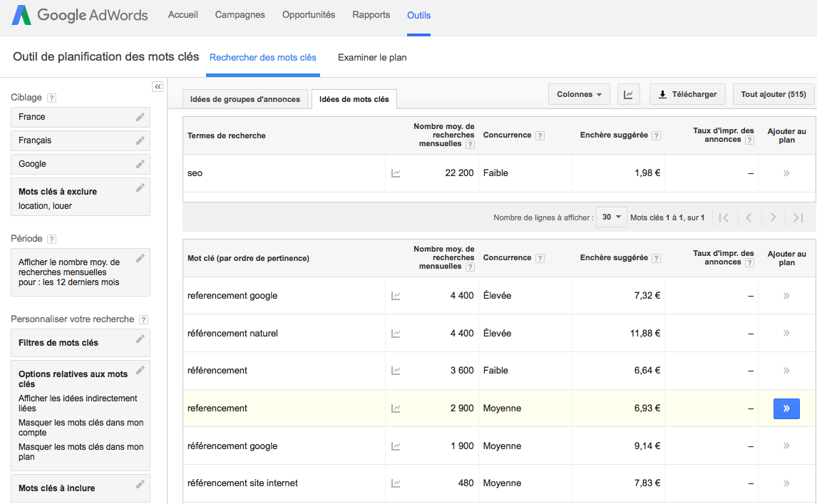Add référencement naturel to plan
This screenshot has width=817, height=504.
[786, 333]
